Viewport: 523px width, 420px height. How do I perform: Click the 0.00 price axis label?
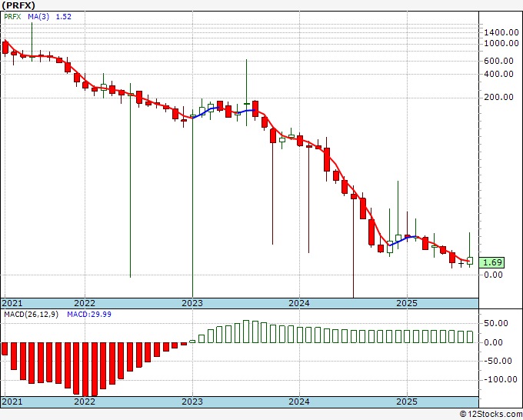[493, 275]
